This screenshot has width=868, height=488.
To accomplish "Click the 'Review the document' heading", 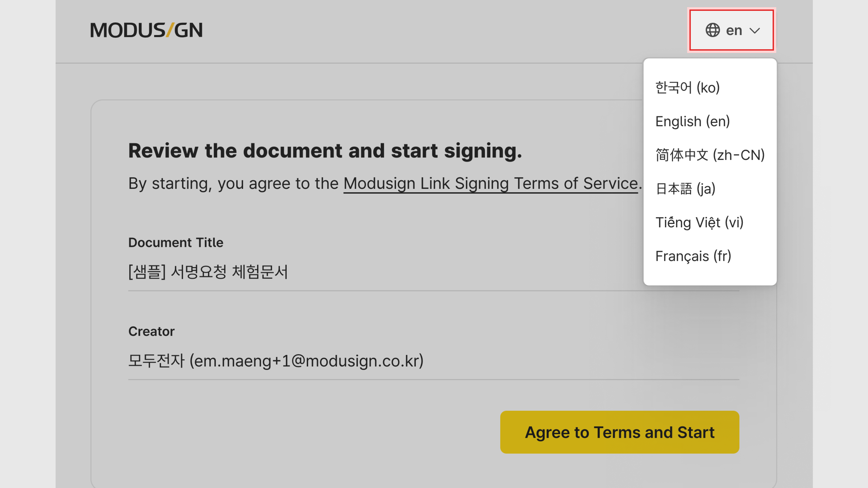I will tap(325, 150).
